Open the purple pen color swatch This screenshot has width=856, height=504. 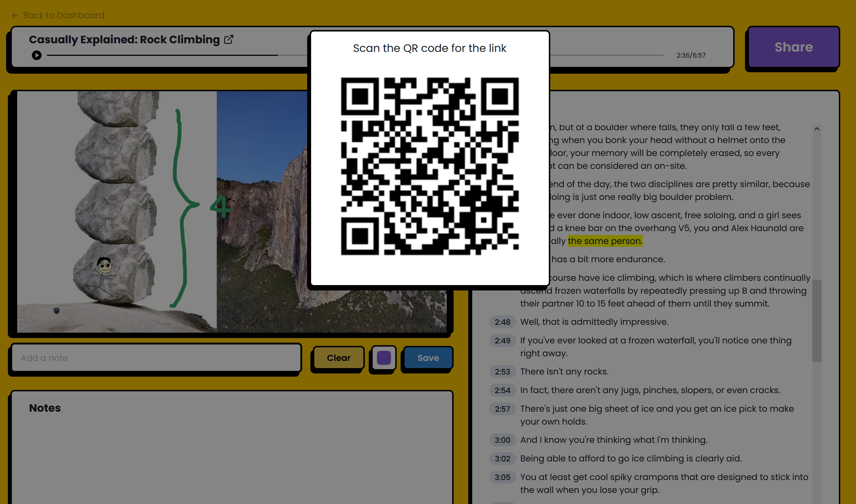(x=383, y=358)
